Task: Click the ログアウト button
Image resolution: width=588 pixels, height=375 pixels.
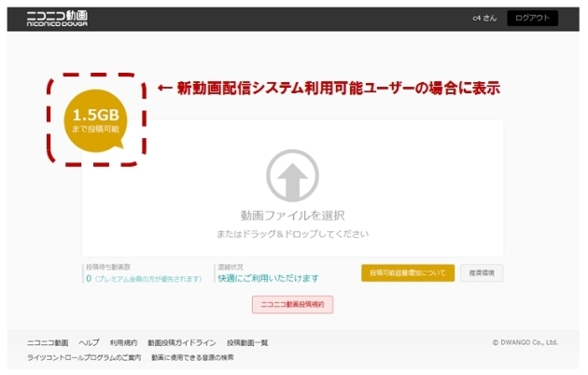Action: (x=532, y=18)
